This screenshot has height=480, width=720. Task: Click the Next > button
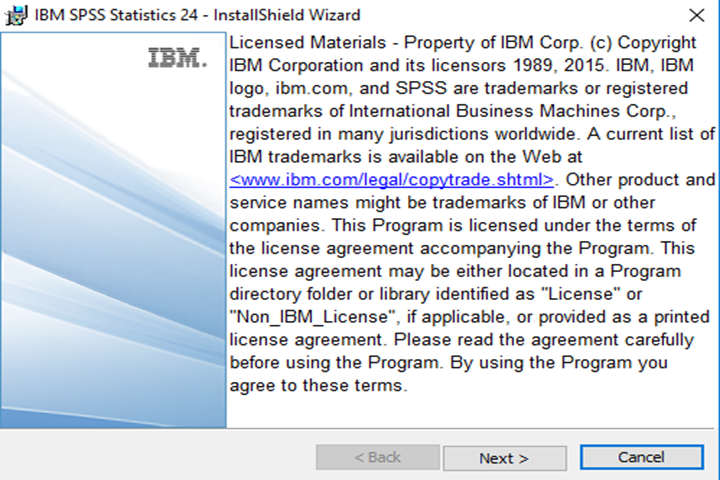point(505,458)
